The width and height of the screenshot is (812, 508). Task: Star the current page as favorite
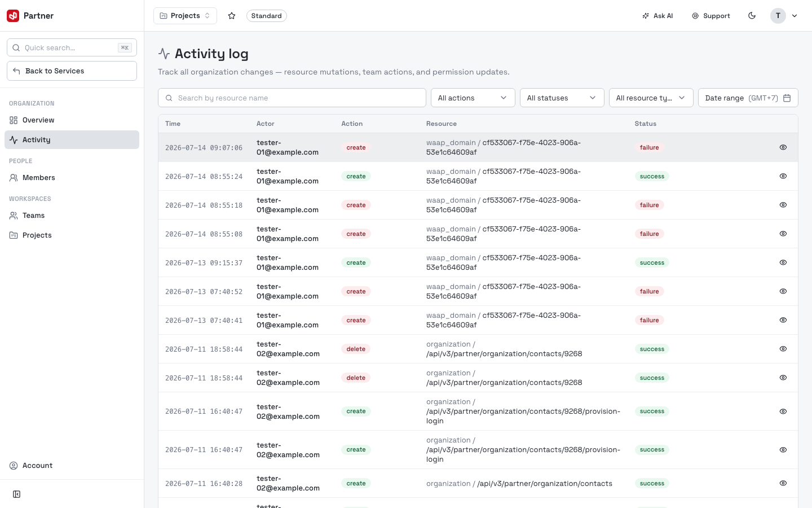(232, 16)
